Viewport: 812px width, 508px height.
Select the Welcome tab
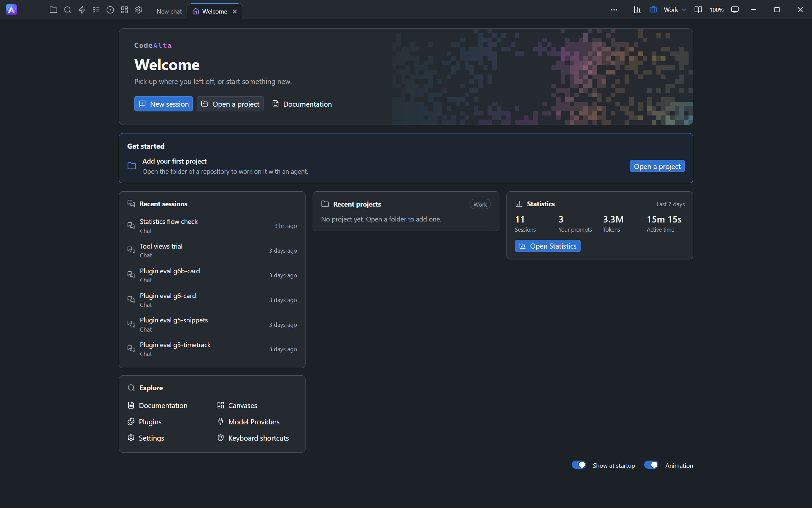point(215,11)
